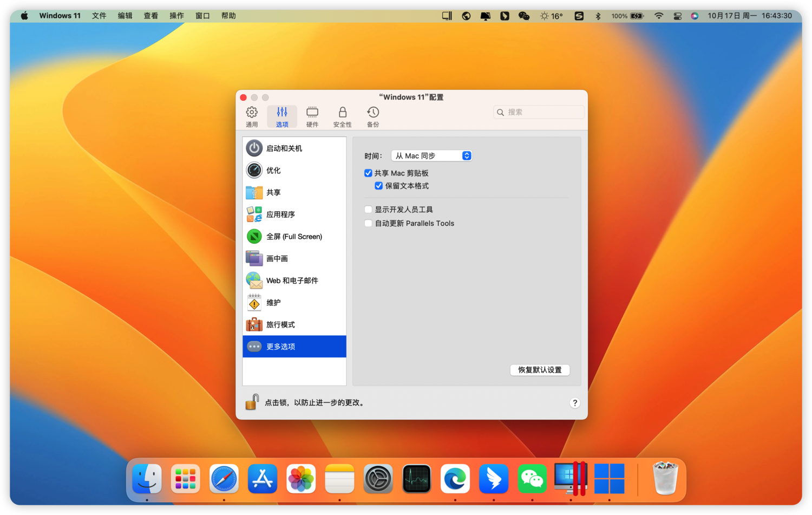812x515 pixels.
Task: Click the 搜索 field
Action: tap(539, 112)
